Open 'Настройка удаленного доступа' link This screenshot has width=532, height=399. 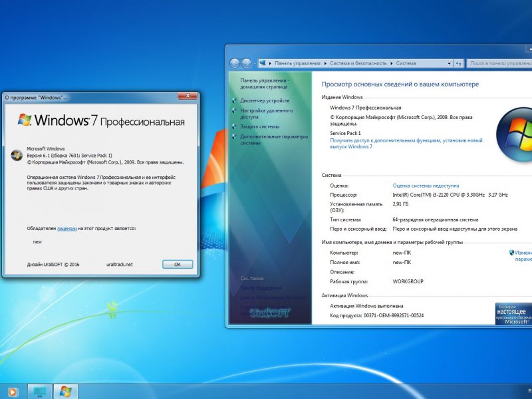267,114
